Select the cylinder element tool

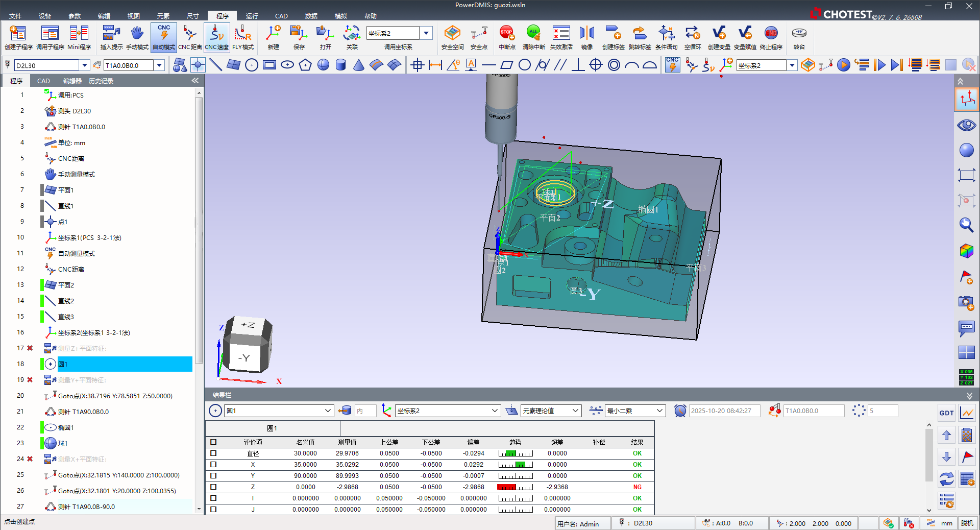(341, 65)
